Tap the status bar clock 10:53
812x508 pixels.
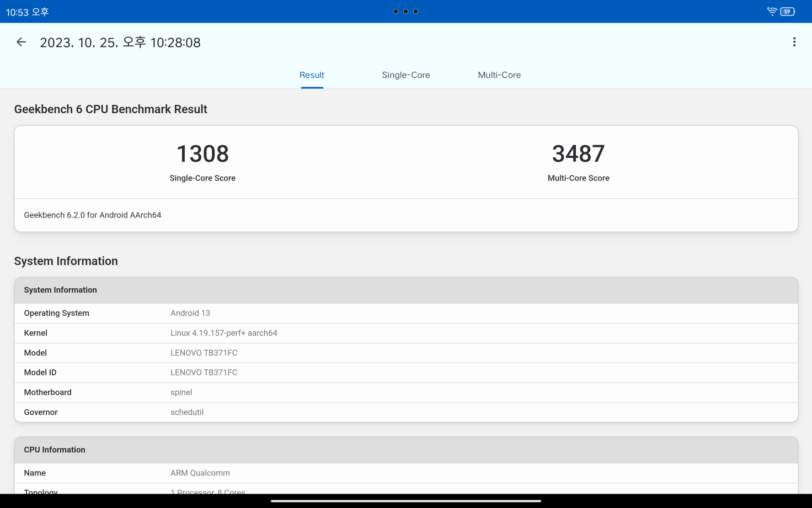click(x=27, y=12)
